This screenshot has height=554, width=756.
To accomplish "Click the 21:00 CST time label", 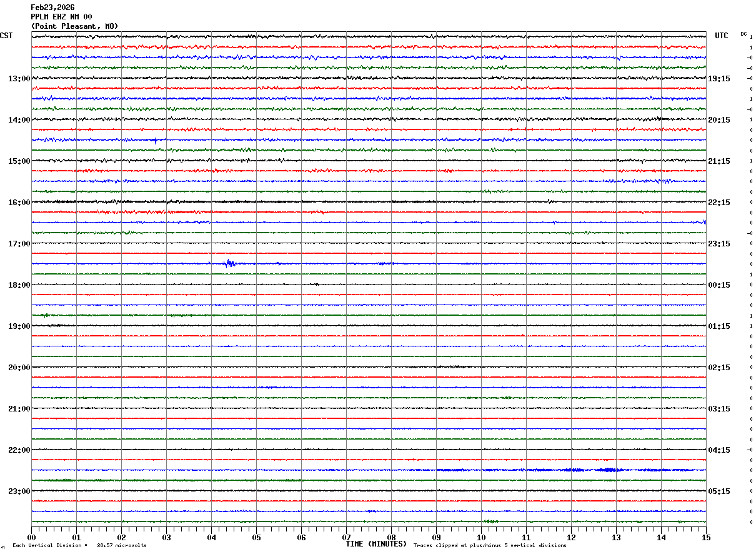I will point(19,409).
